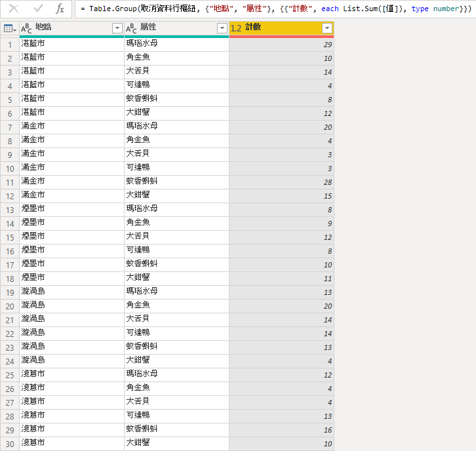The image size is (476, 451).
Task: Click the 瑪瑙水母 cell in row 1
Action: click(x=176, y=43)
